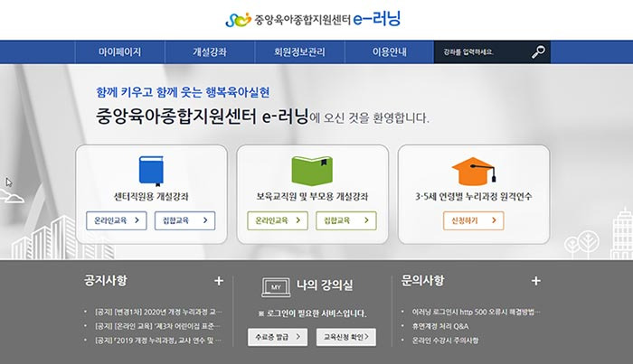The height and width of the screenshot is (364, 633).
Task: Click the 나의 강의실 heading
Action: pyautogui.click(x=325, y=285)
